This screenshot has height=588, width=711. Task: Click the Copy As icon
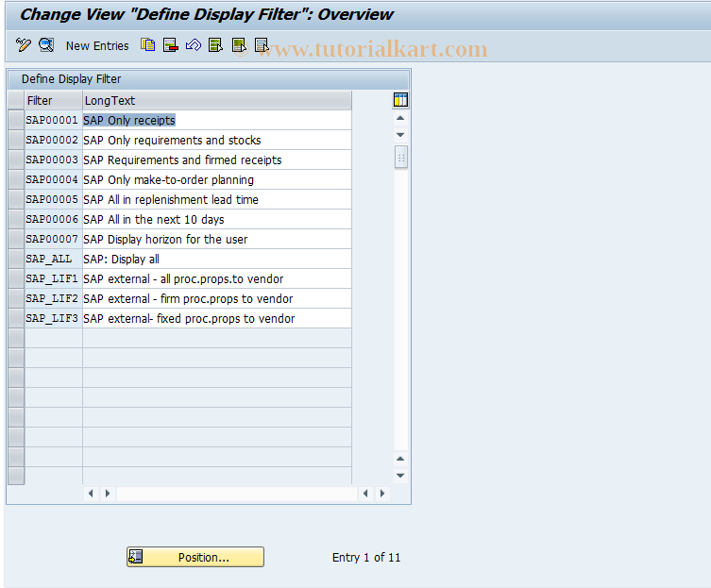tap(148, 45)
